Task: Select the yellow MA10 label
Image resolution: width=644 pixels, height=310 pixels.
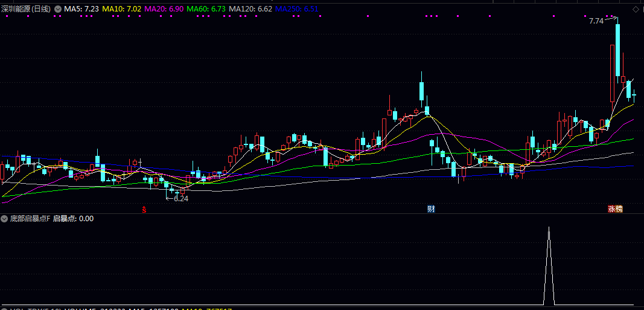Action: pyautogui.click(x=121, y=9)
